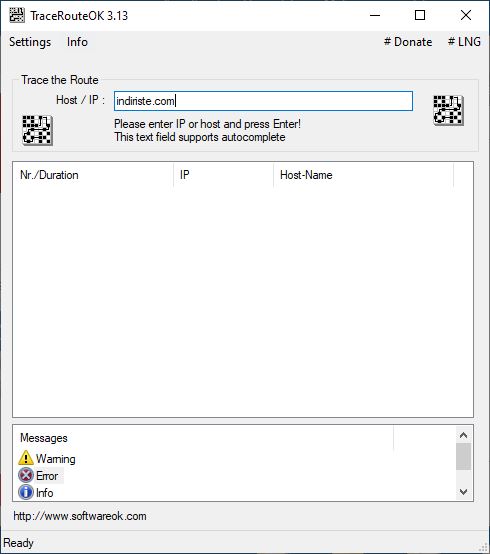Sort by the IP column header

click(224, 175)
